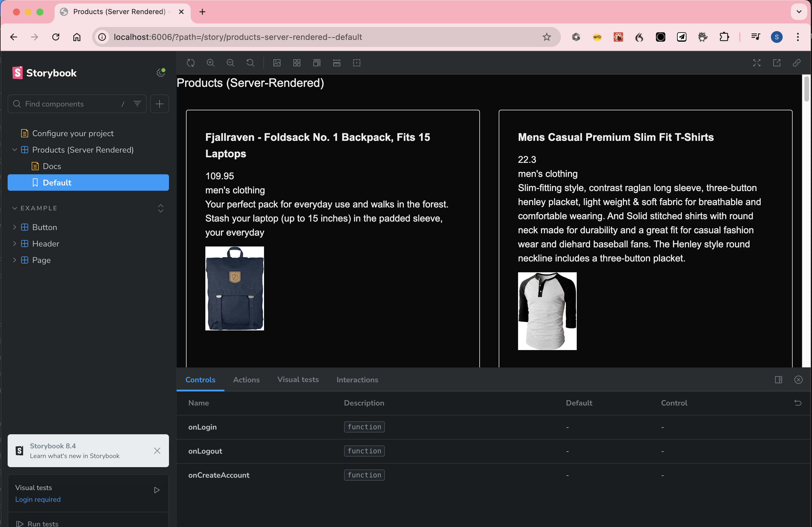Zoom out of the story canvas
The height and width of the screenshot is (527, 812).
[230, 63]
